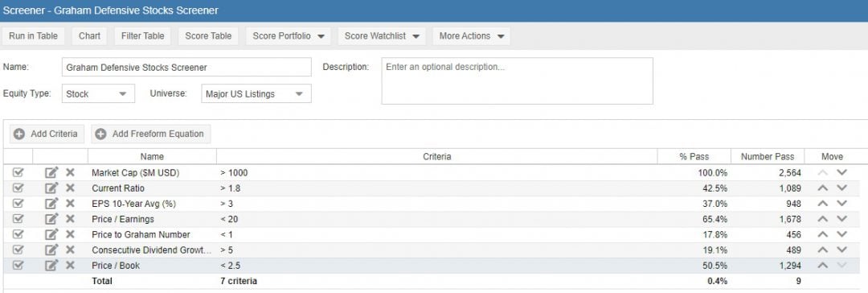Expand the Score Watchlist menu
Image resolution: width=868 pixels, height=293 pixels.
(382, 36)
